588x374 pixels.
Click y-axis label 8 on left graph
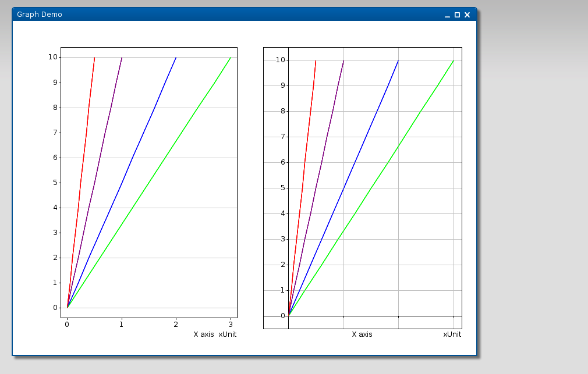(x=55, y=108)
